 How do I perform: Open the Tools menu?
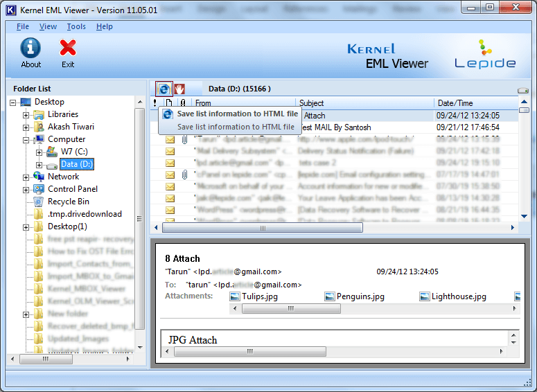coord(76,26)
